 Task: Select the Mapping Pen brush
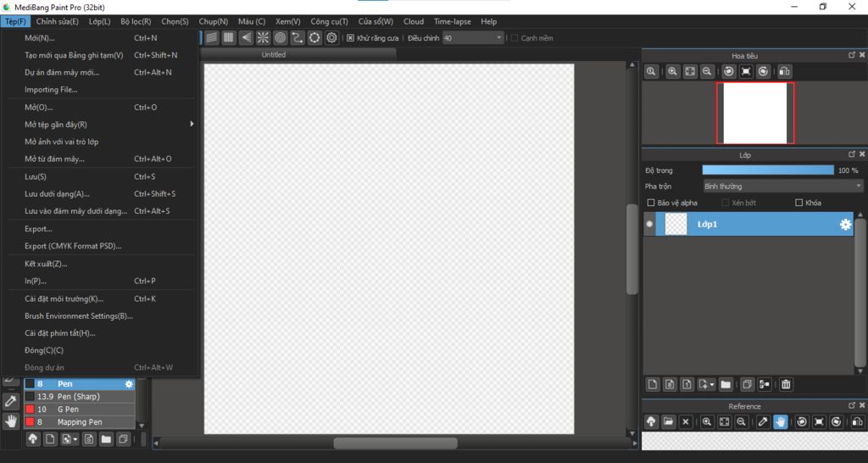80,422
